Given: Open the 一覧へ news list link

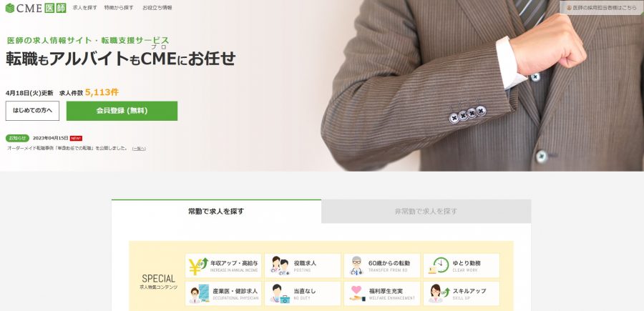Looking at the screenshot, I should coord(139,149).
